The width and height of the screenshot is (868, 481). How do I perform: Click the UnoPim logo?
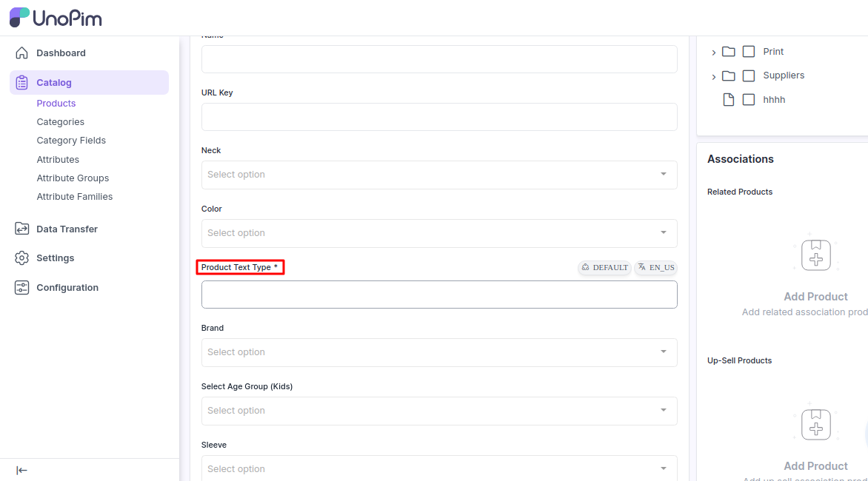point(56,18)
